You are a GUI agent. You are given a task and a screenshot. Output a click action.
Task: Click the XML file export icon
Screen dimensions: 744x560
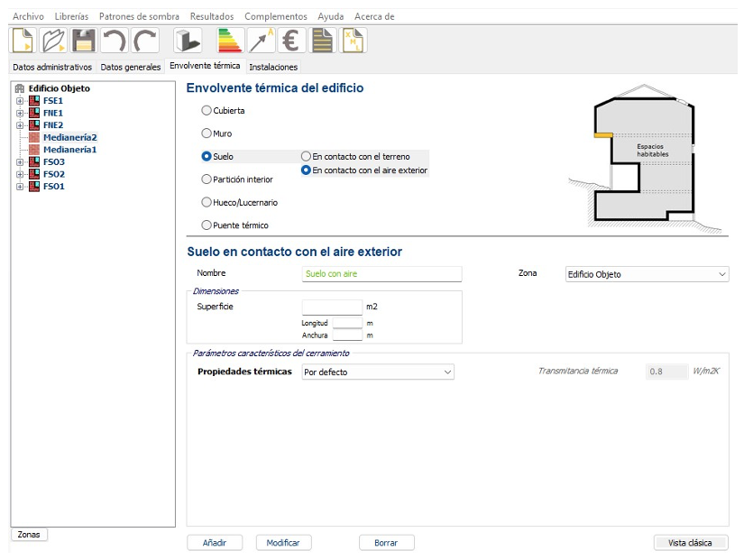click(352, 41)
